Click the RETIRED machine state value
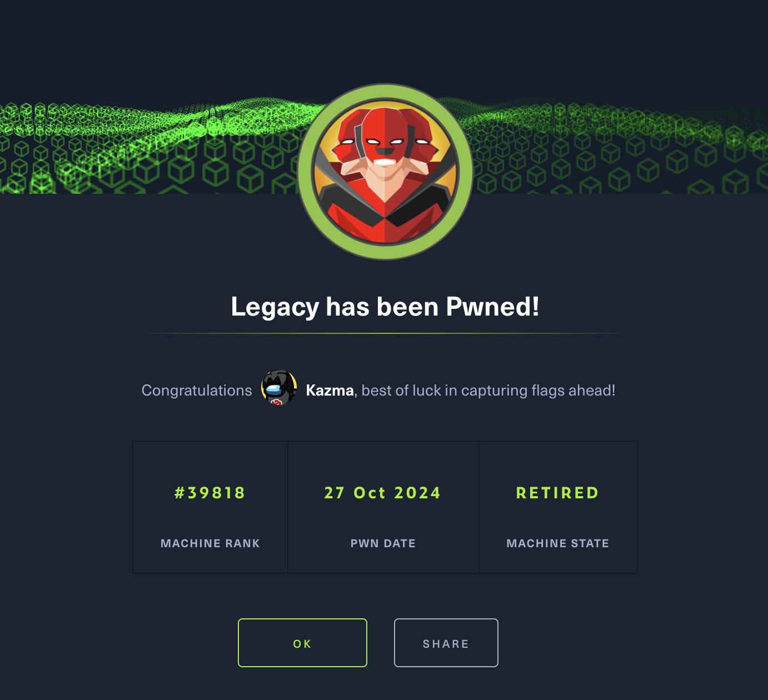Image resolution: width=768 pixels, height=700 pixels. (557, 493)
